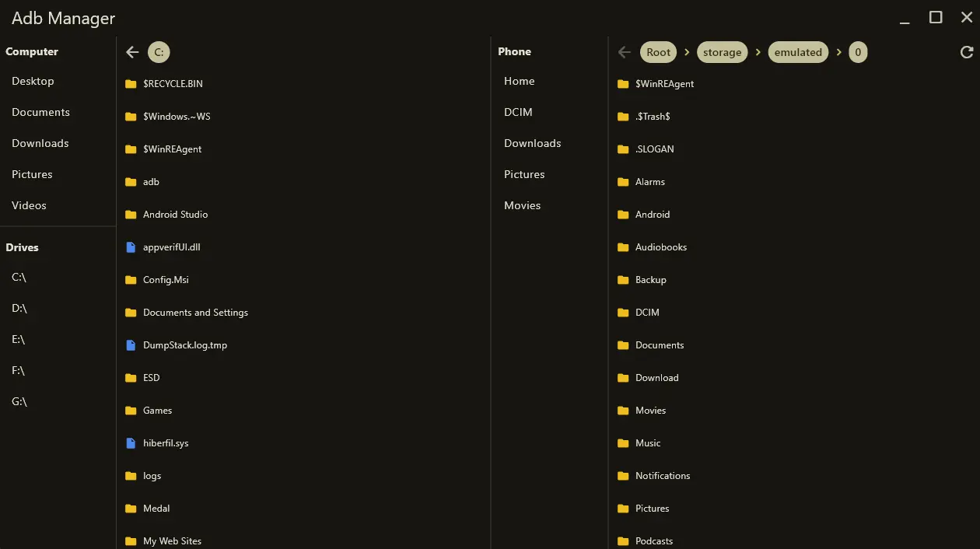Viewport: 980px width, 549px height.
Task: Select the DumpStack.log.tmp file
Action: (x=185, y=345)
